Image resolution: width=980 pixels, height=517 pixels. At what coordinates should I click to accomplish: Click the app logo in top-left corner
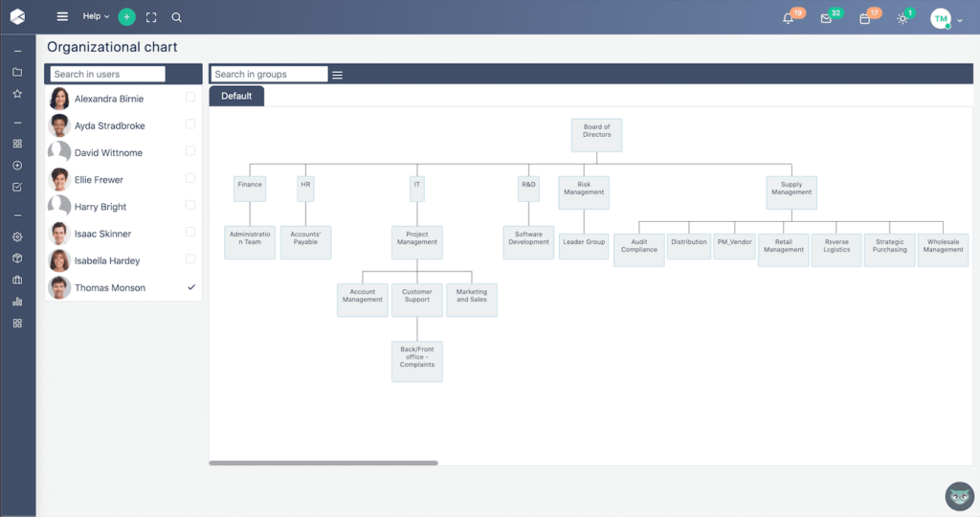click(x=17, y=17)
